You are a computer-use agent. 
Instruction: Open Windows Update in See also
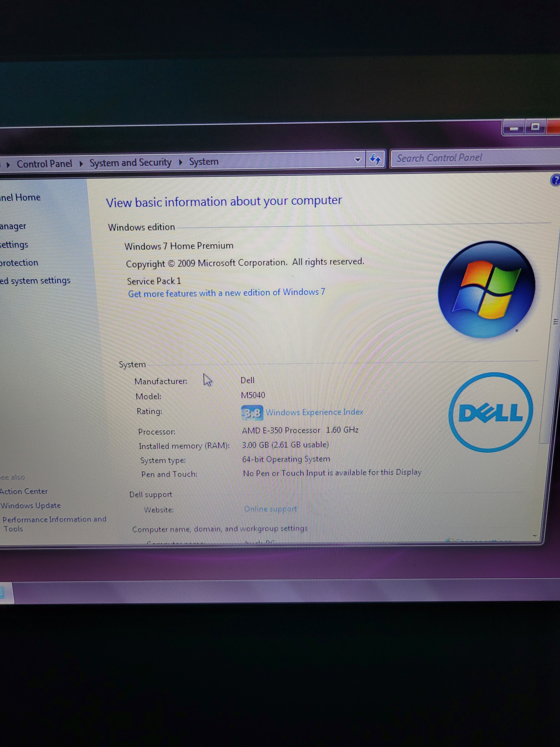pos(31,506)
